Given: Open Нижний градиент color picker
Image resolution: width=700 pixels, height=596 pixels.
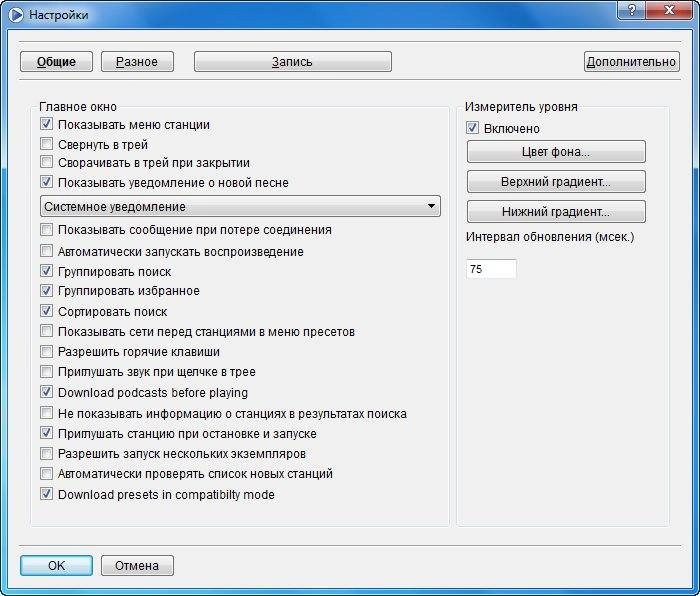Looking at the screenshot, I should 556,211.
